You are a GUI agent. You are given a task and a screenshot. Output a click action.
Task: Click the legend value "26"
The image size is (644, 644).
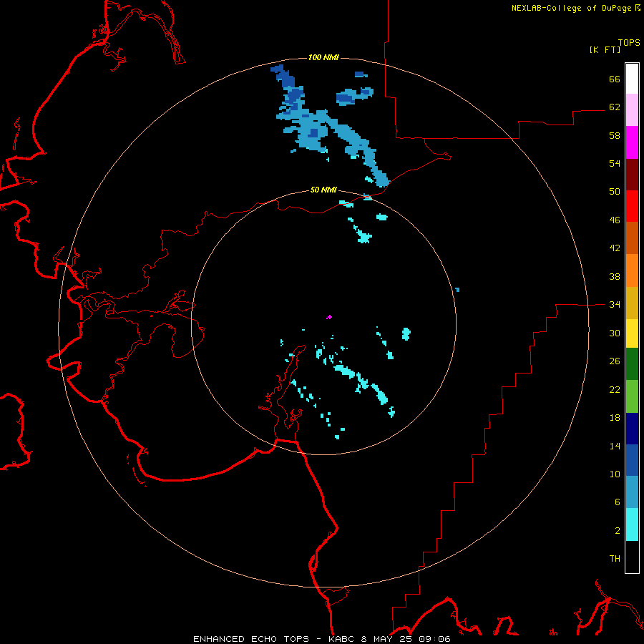tap(615, 361)
